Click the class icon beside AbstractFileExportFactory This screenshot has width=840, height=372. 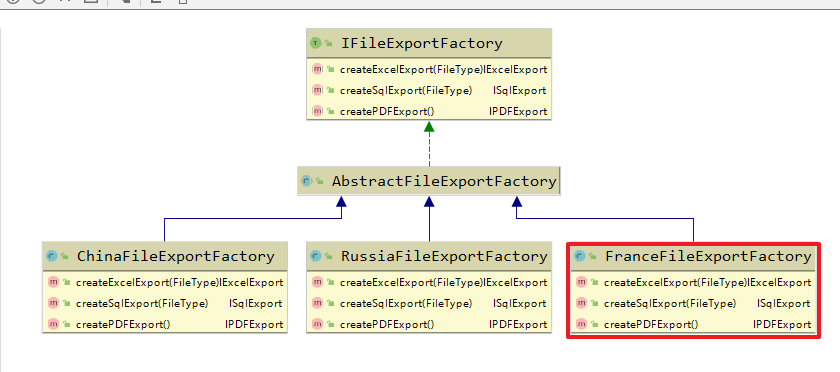[x=306, y=181]
